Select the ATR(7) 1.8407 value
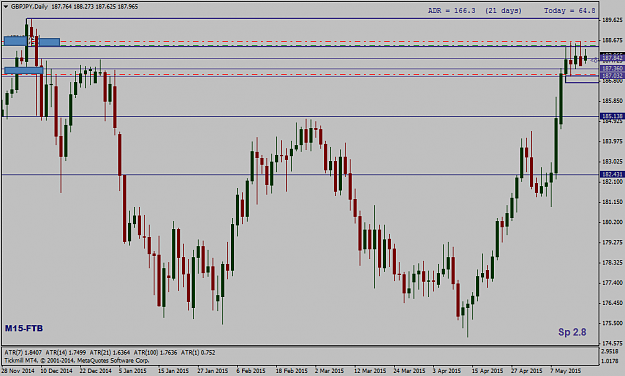The height and width of the screenshot is (376, 625). click(23, 352)
